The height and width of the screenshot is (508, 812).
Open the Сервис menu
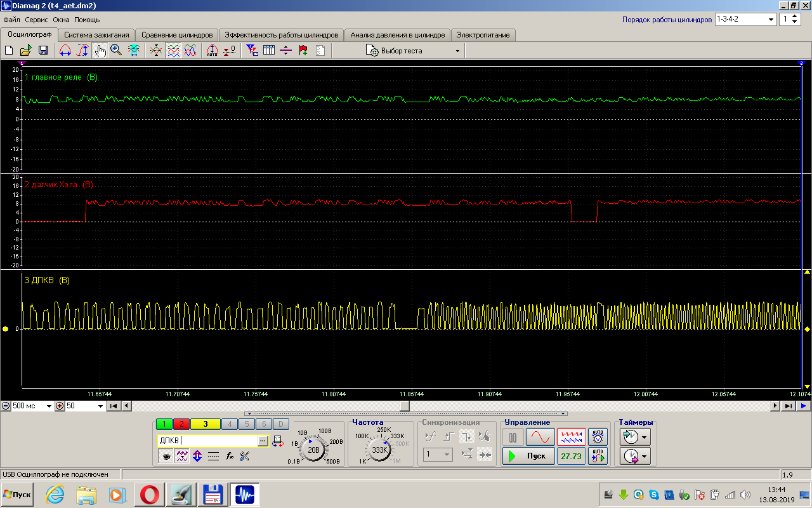(36, 20)
